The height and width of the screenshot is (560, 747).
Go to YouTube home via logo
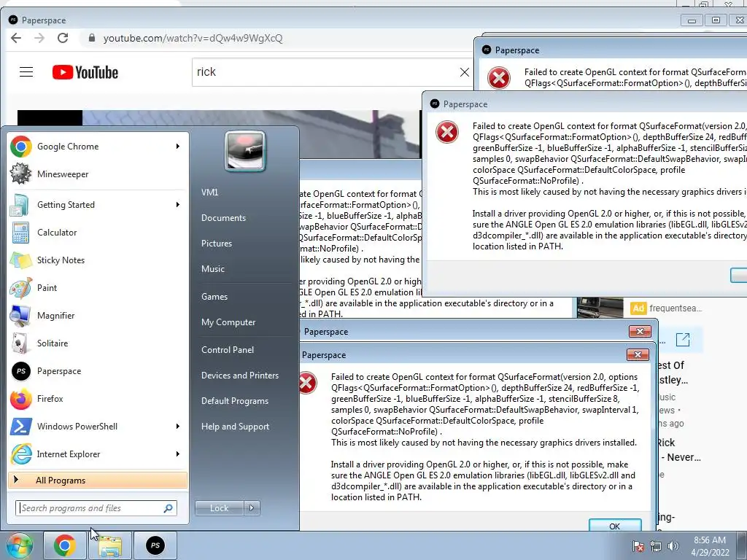tap(85, 72)
